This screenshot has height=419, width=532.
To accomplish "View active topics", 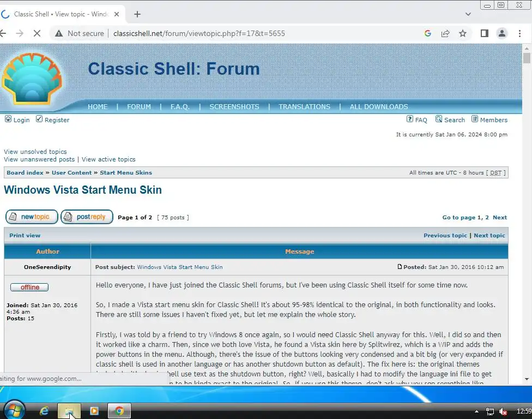I will tap(108, 159).
